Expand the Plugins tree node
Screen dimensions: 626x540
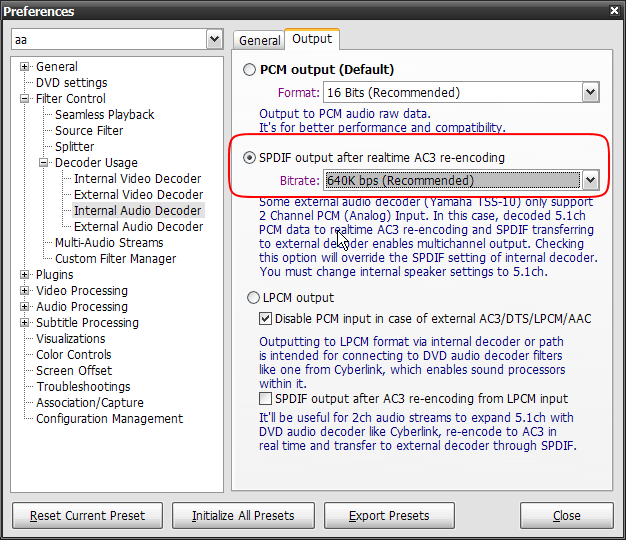click(25, 275)
